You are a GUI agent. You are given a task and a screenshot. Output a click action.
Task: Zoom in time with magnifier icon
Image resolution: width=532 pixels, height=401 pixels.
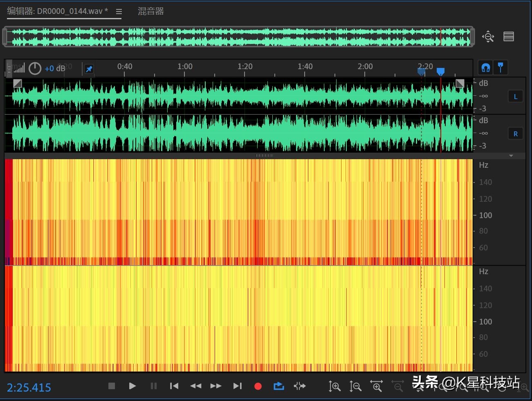376,386
